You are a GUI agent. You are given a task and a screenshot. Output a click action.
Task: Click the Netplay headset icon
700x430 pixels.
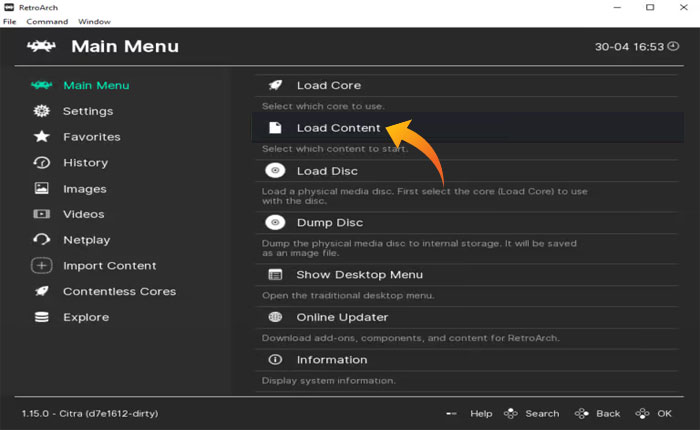[x=42, y=240]
